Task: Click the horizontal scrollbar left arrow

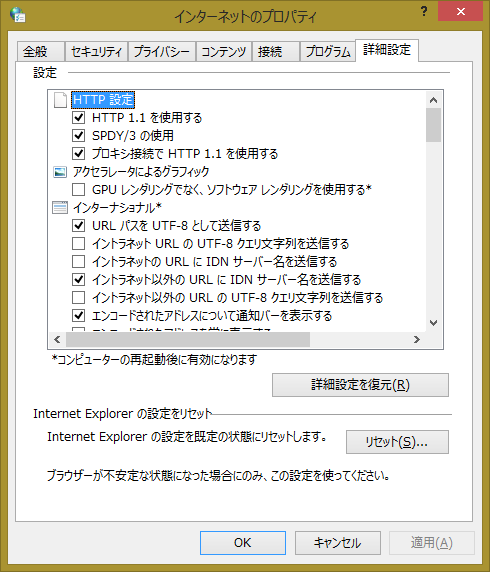Action: pyautogui.click(x=57, y=340)
